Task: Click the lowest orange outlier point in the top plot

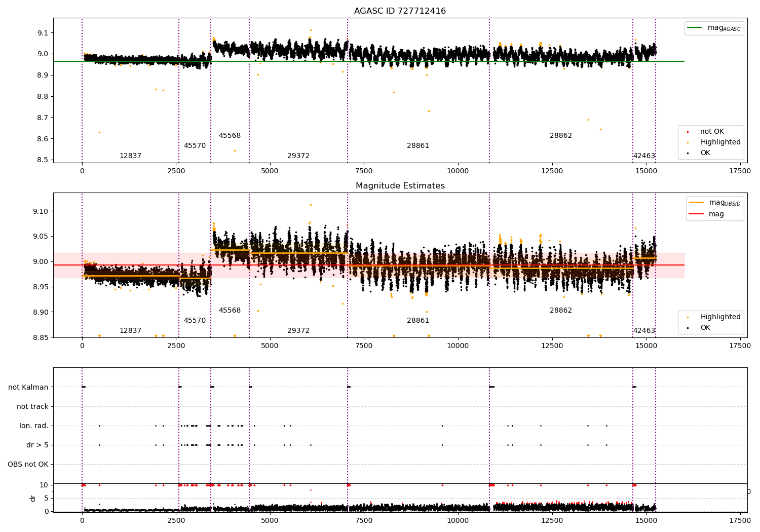Action: pos(235,150)
